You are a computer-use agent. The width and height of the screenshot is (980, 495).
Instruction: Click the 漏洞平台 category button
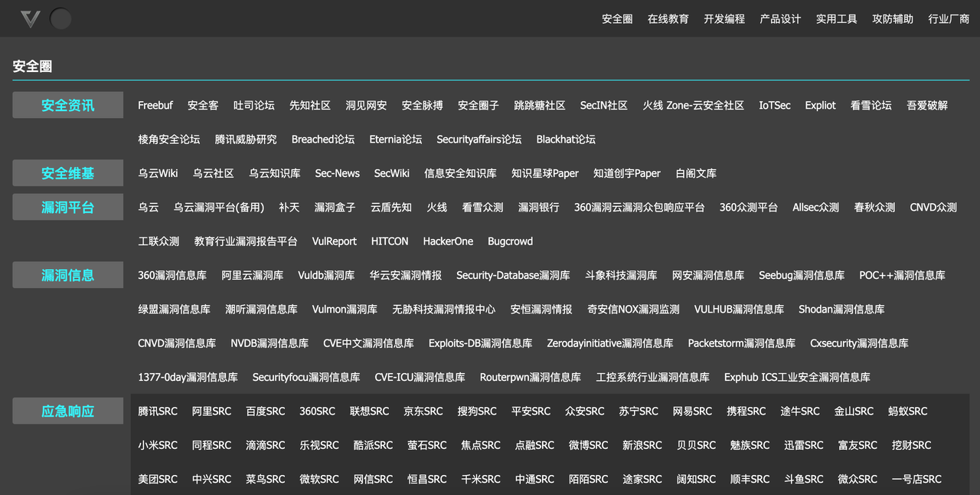pyautogui.click(x=68, y=208)
